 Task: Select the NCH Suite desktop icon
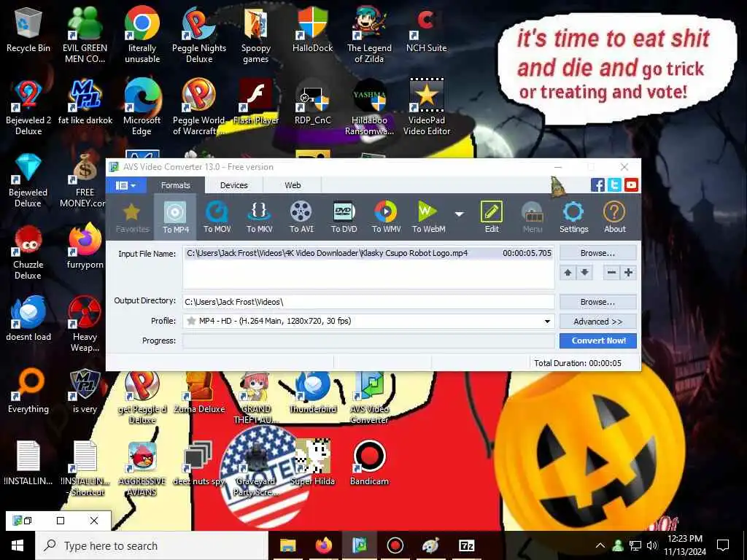click(426, 29)
